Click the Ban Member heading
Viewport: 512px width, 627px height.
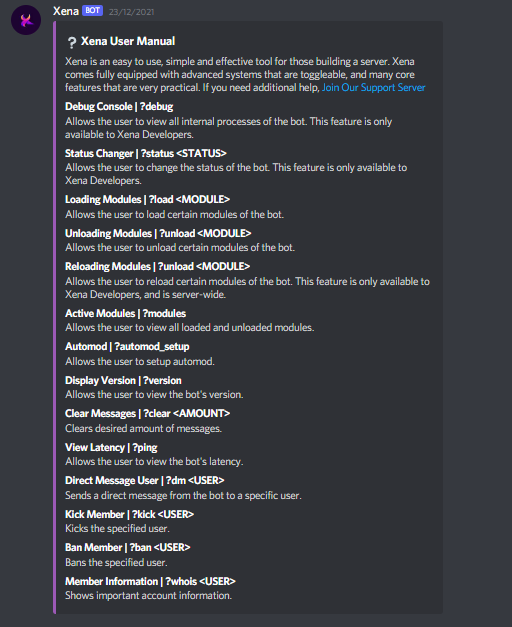pyautogui.click(x=128, y=547)
